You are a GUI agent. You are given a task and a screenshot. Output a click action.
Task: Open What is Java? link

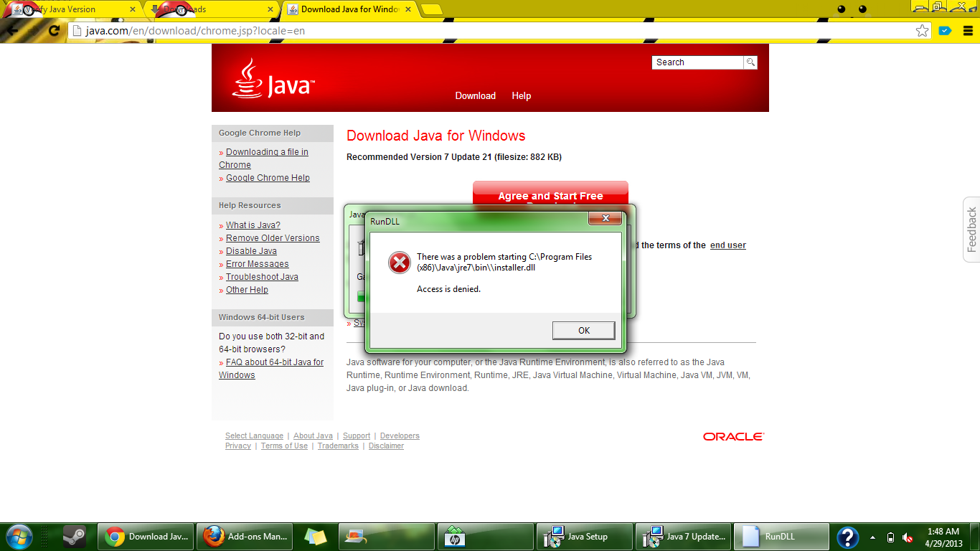253,225
